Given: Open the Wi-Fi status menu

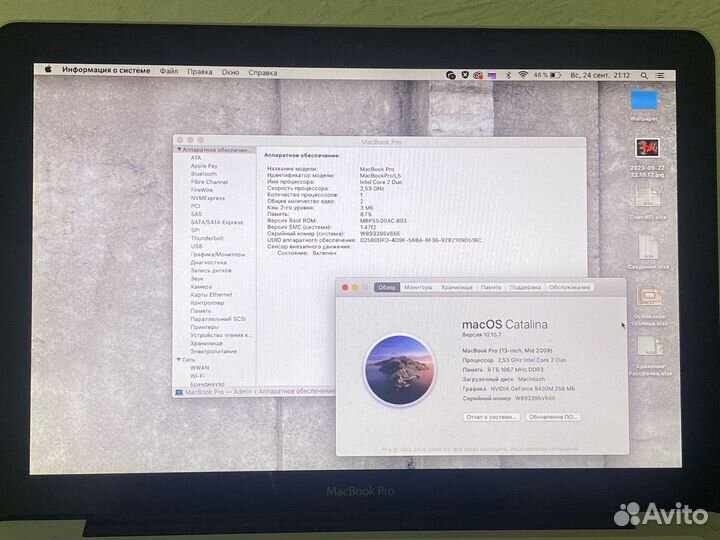Looking at the screenshot, I should 523,75.
